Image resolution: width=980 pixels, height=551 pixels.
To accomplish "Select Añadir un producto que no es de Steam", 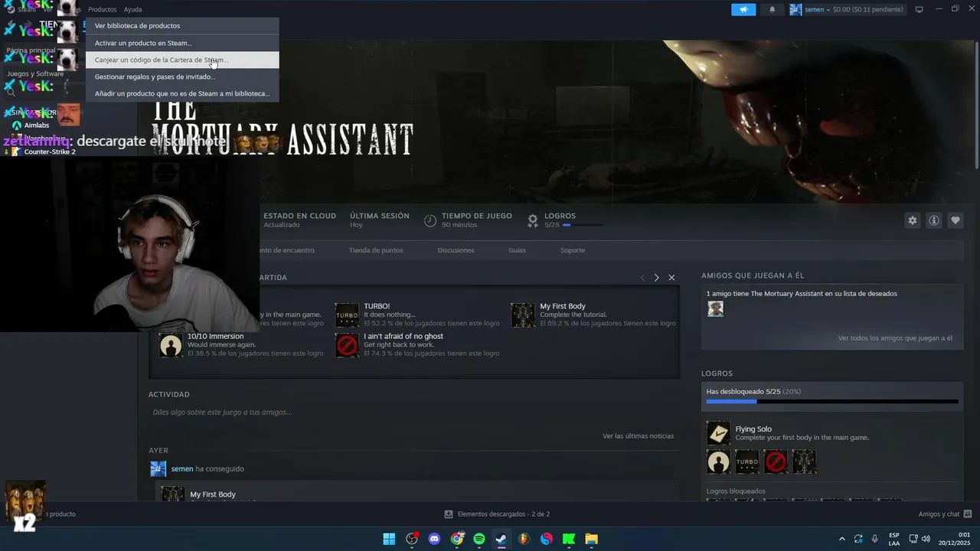I will click(182, 93).
